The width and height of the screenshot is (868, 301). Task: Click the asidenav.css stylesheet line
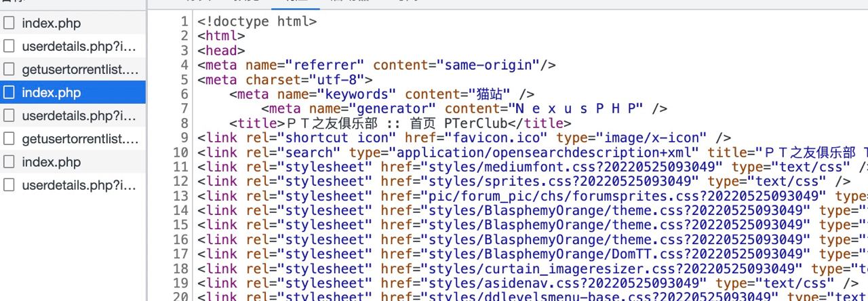528,283
